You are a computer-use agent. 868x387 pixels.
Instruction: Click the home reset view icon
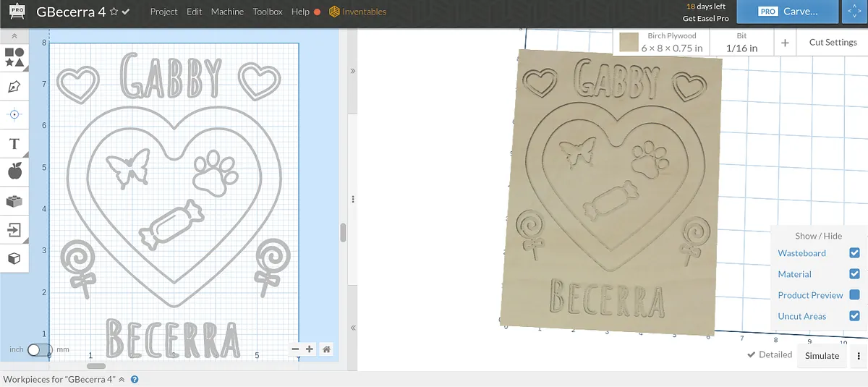click(327, 349)
